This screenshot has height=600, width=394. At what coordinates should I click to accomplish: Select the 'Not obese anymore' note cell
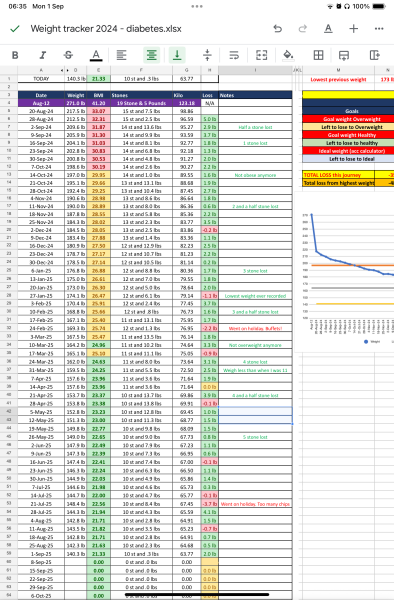click(255, 175)
